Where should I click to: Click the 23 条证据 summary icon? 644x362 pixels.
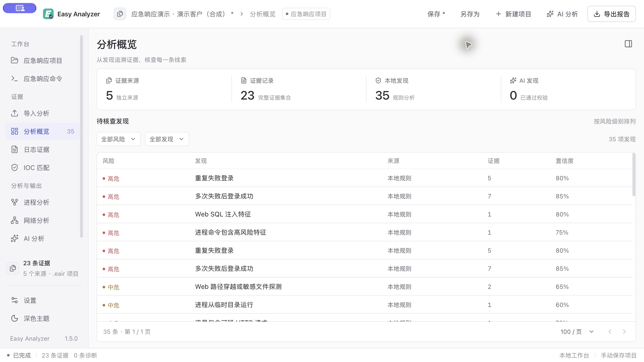click(x=13, y=268)
